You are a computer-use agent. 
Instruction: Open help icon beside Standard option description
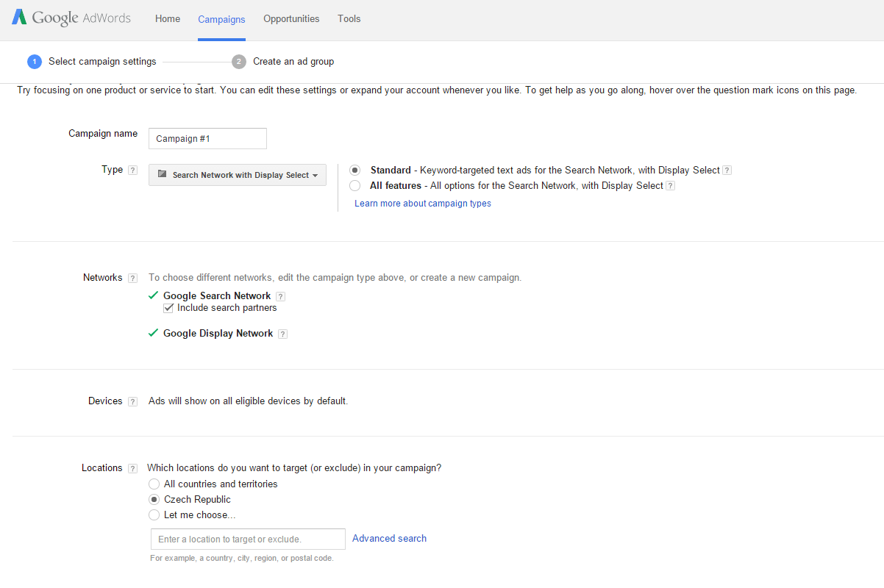click(727, 171)
